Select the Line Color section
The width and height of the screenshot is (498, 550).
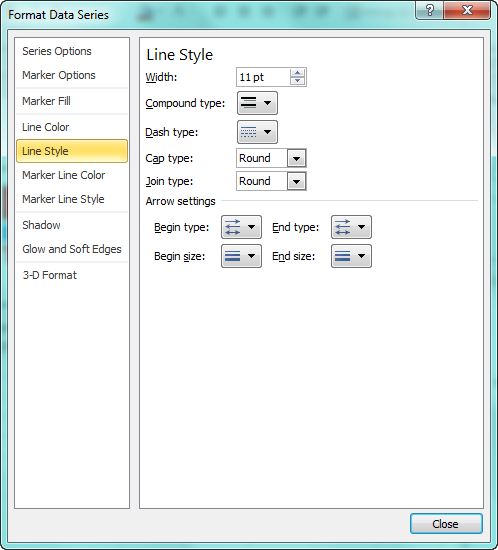pyautogui.click(x=46, y=127)
